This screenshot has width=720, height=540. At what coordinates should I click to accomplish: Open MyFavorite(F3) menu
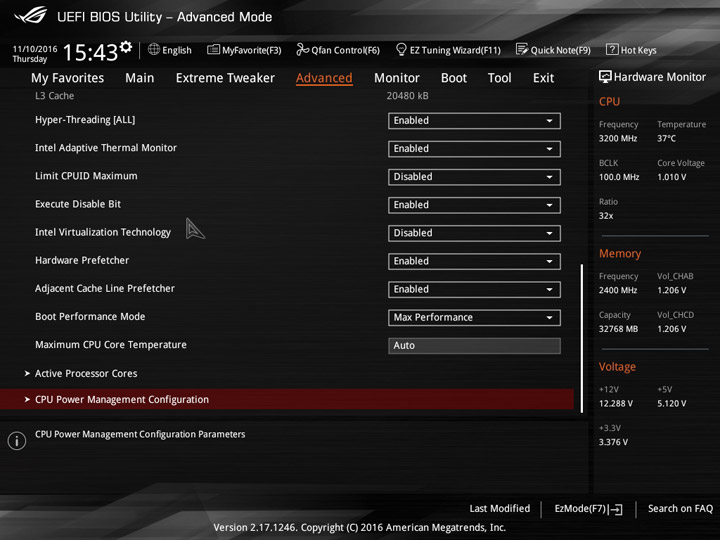point(244,50)
